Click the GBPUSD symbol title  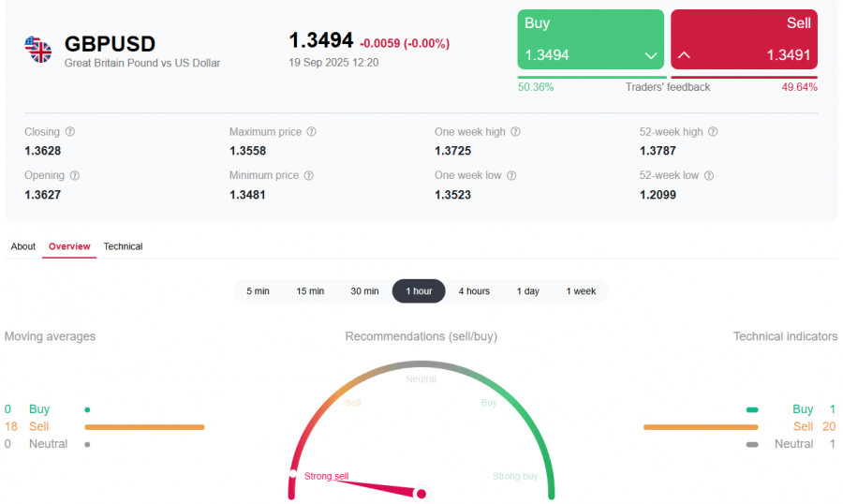click(110, 44)
